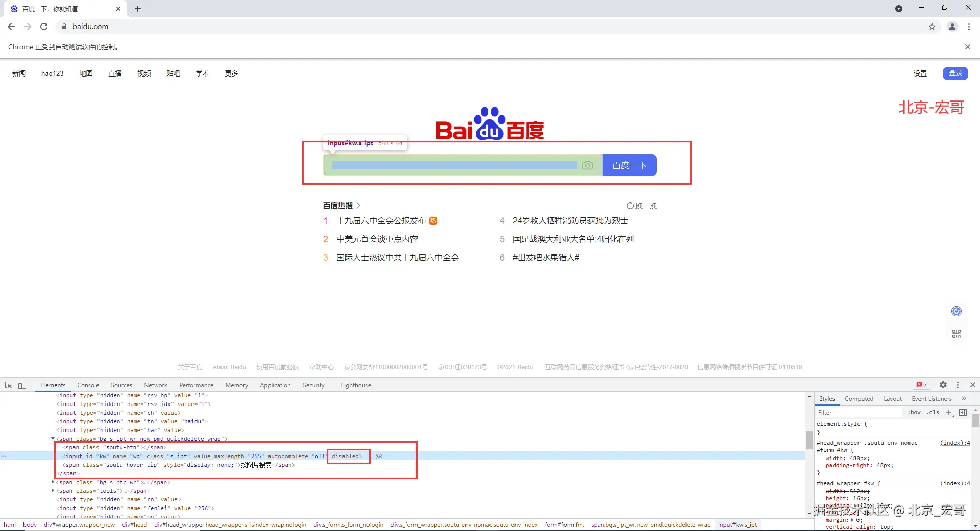Close the DevTools panel
Viewport: 980px width, 531px height.
973,385
